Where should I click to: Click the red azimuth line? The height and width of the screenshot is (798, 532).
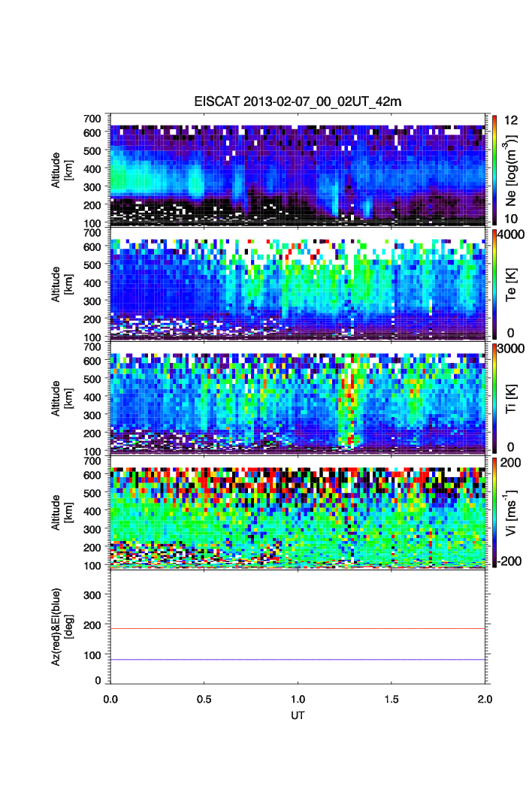298,628
